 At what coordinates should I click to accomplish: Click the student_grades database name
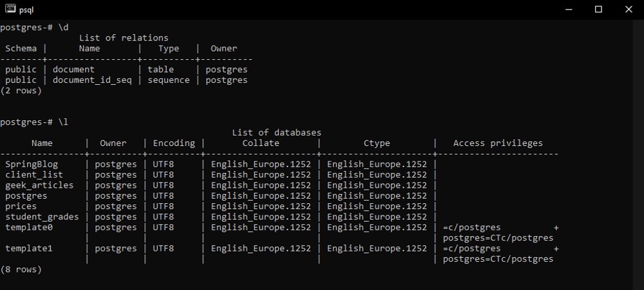point(42,217)
